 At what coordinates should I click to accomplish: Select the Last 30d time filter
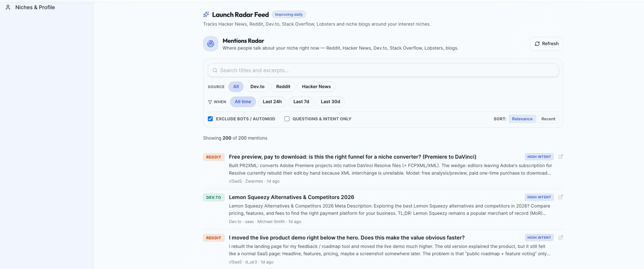pyautogui.click(x=330, y=102)
